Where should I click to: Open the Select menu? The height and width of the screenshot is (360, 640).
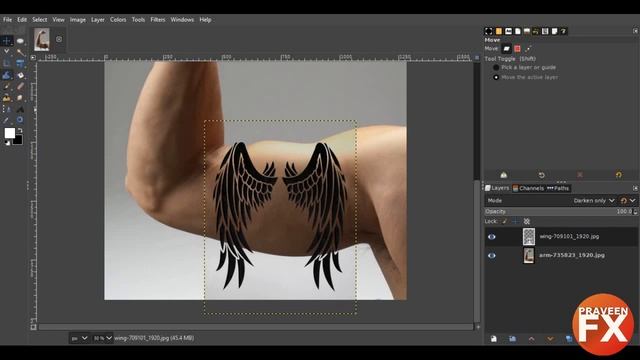pos(40,20)
